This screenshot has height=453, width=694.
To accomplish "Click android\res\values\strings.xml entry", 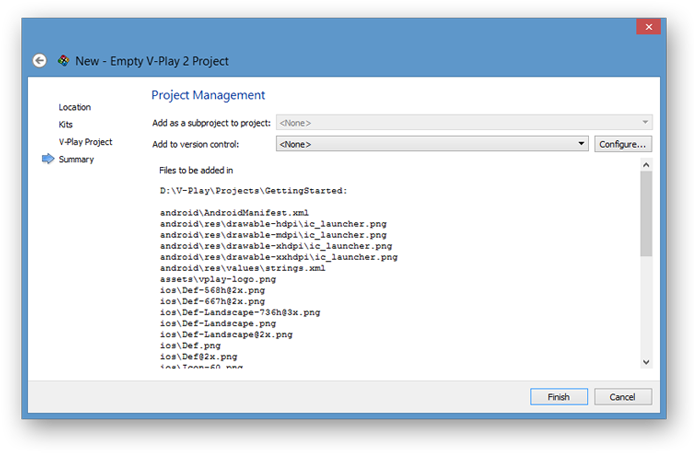I will [243, 268].
